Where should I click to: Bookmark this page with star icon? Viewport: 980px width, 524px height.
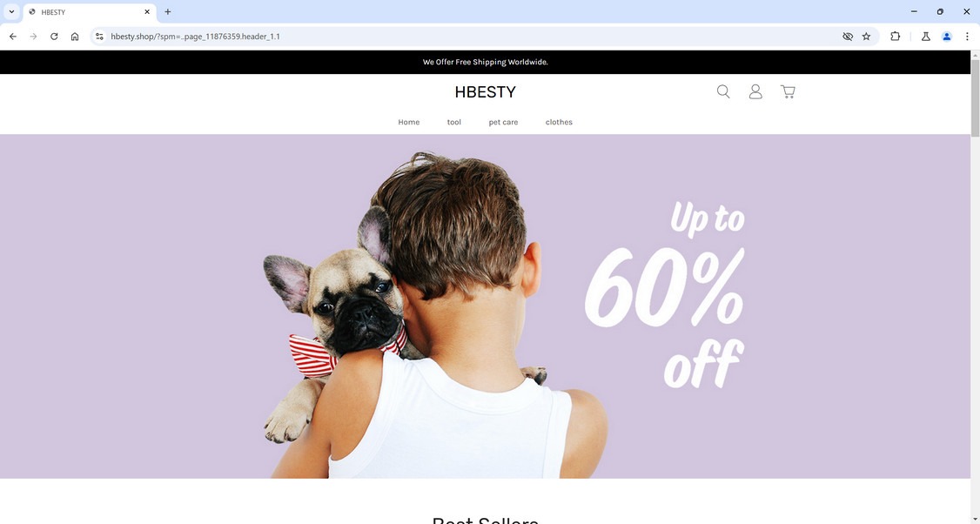tap(866, 37)
